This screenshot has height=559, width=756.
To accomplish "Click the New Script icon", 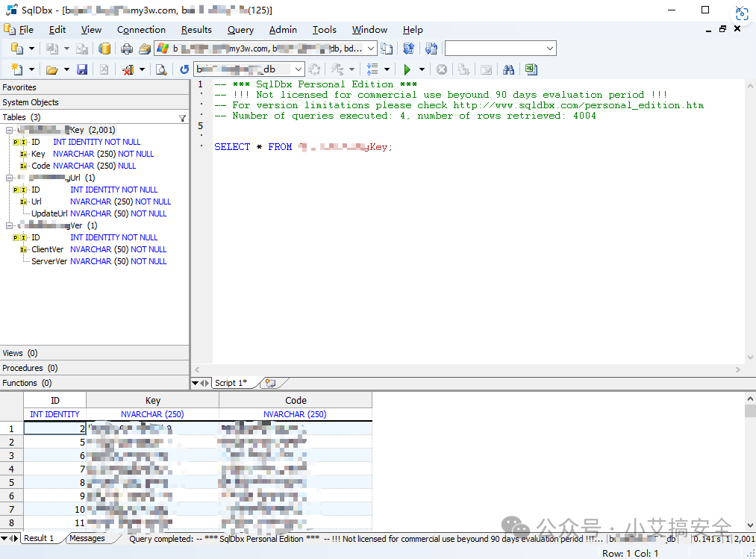I will tap(17, 69).
